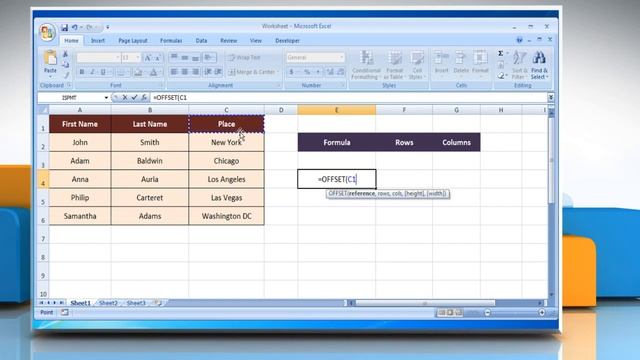Click the Copy icon in the Clipboard group

(65, 64)
